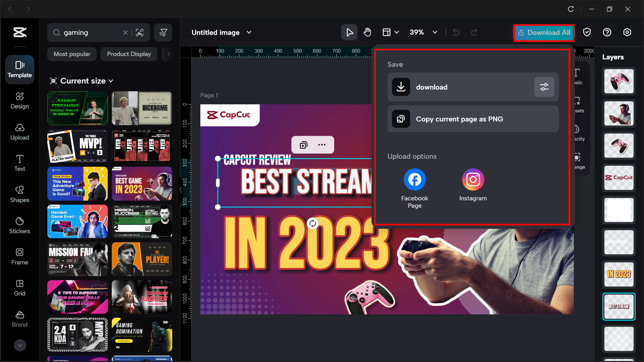Open the template filter options

point(163,33)
